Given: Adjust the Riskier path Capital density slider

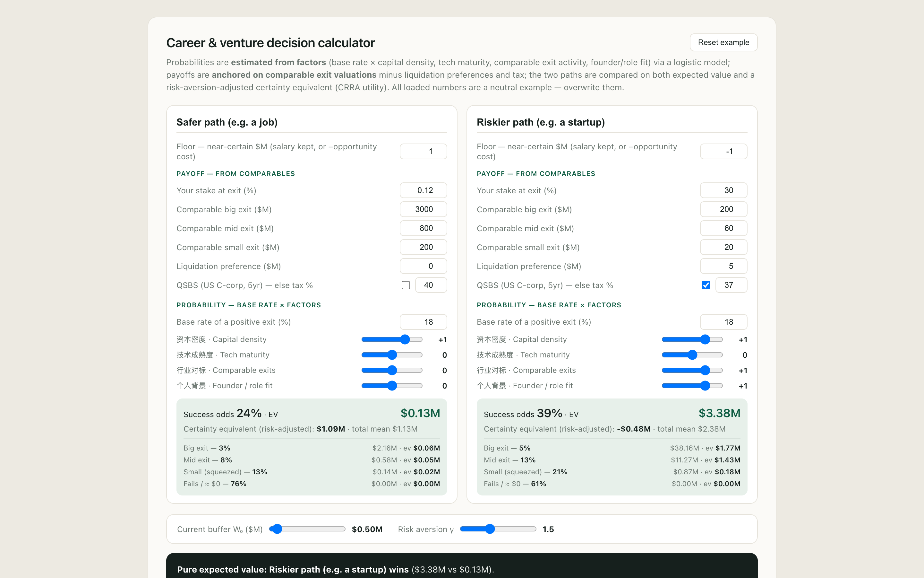Looking at the screenshot, I should coord(692,339).
